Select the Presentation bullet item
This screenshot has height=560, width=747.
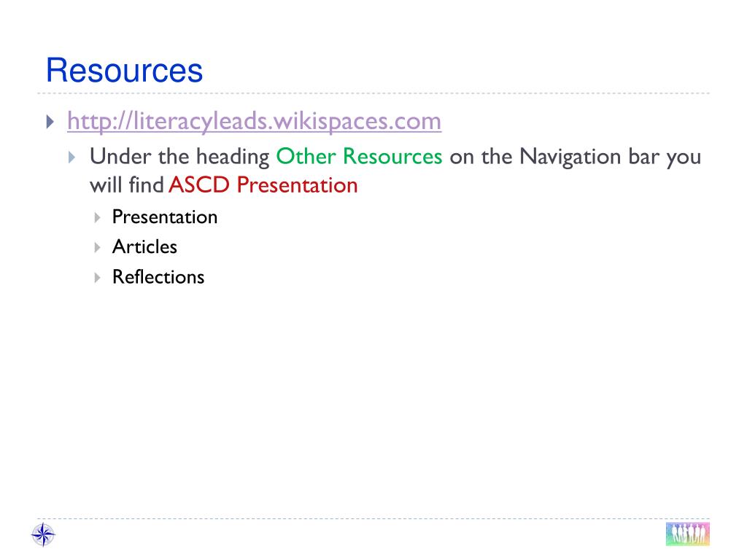coord(165,217)
